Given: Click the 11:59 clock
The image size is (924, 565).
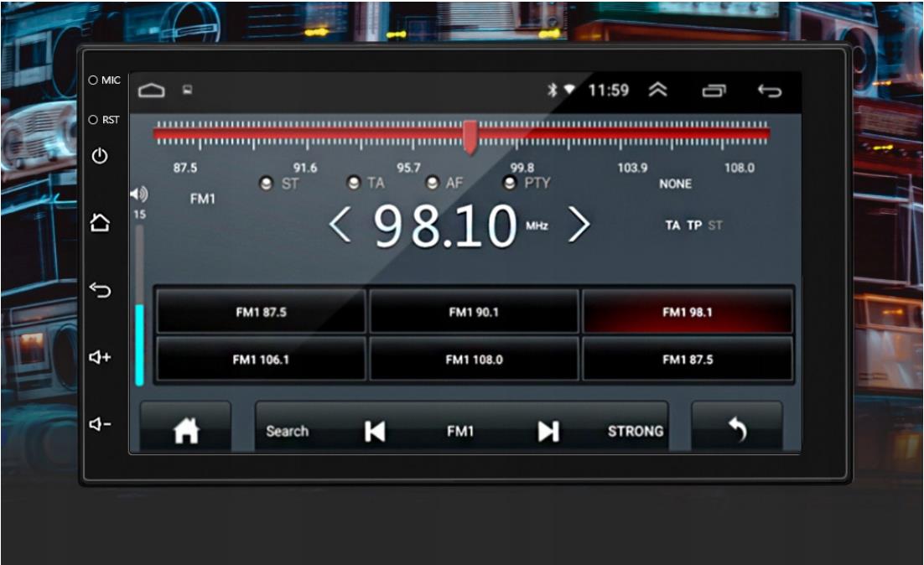Looking at the screenshot, I should click(x=608, y=91).
